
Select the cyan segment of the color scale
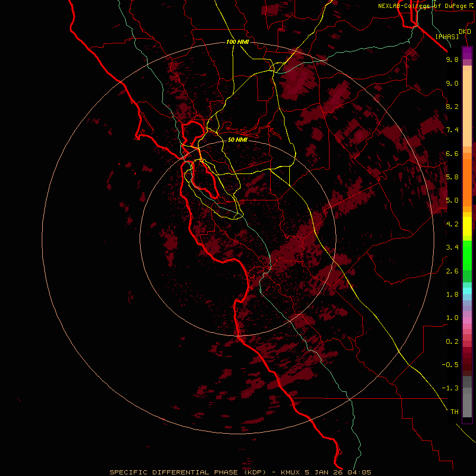click(467, 291)
